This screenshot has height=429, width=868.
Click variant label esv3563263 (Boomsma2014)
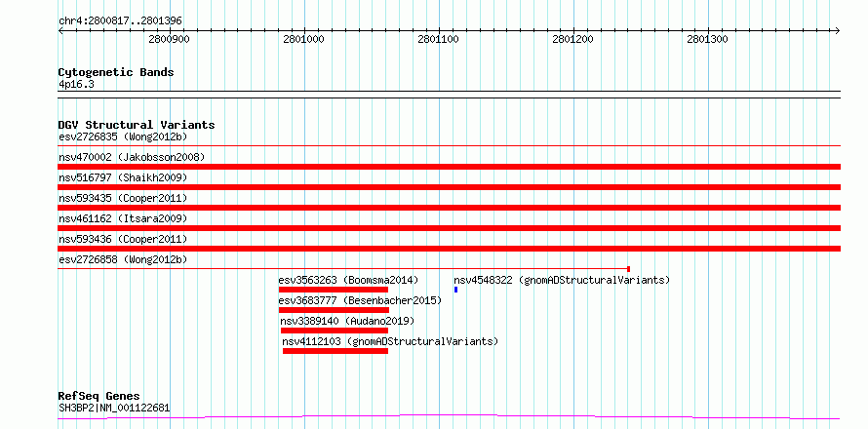pos(348,280)
